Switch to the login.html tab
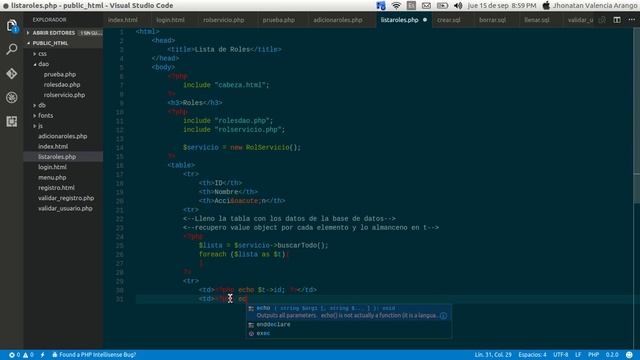Screen dimensions: 640x360 (170, 20)
